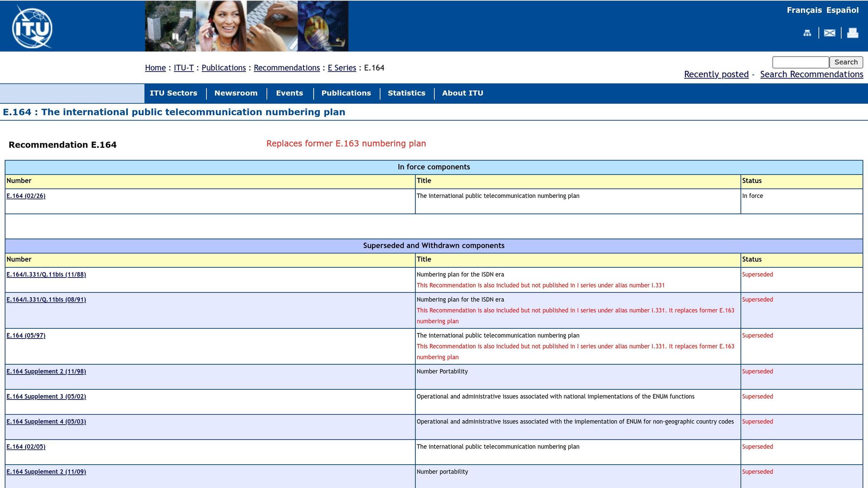
Task: Focus the search text box
Action: [x=801, y=62]
